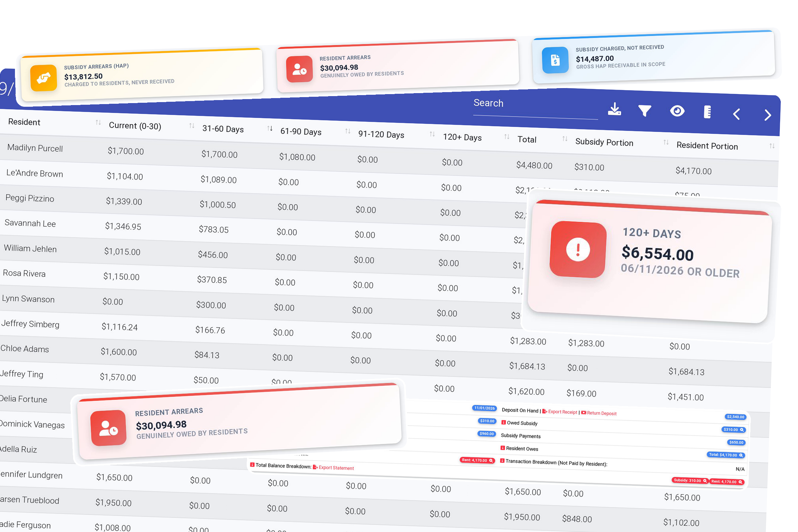Screen dimensions: 798x532
Task: Sort by the Current (0-30) column arrows
Action: pos(192,126)
